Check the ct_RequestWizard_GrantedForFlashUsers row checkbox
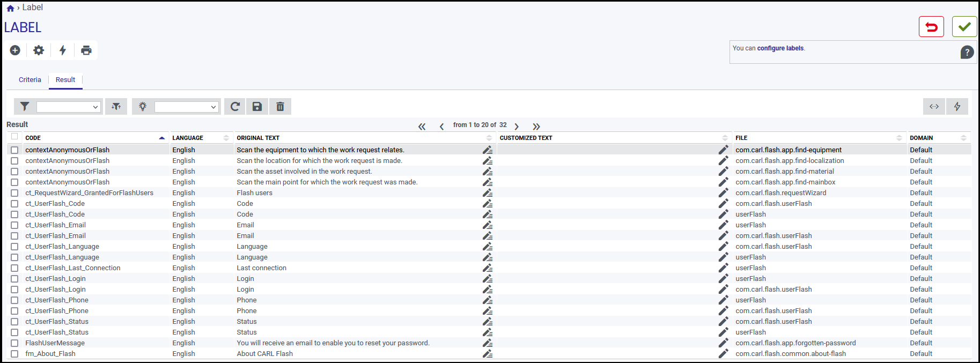980x363 pixels. (14, 193)
